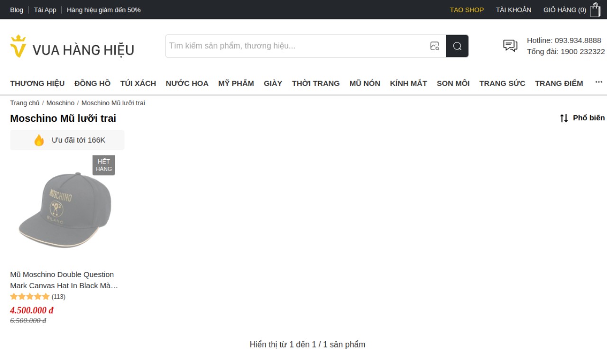The image size is (607, 364).
Task: Click the Moschino breadcrumb link
Action: coord(60,103)
